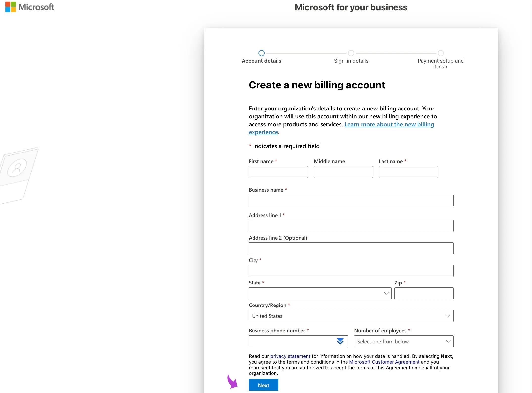The width and height of the screenshot is (532, 393).
Task: Click the Microsoft logo icon
Action: pyautogui.click(x=11, y=7)
